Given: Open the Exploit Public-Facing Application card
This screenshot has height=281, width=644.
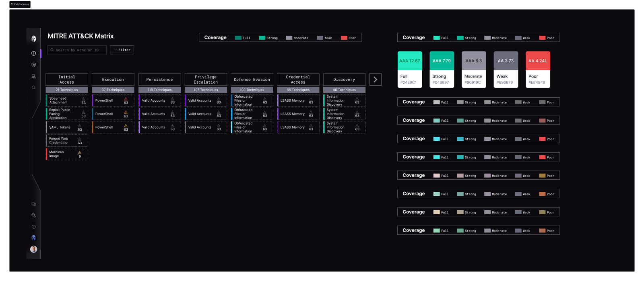Looking at the screenshot, I should point(67,114).
